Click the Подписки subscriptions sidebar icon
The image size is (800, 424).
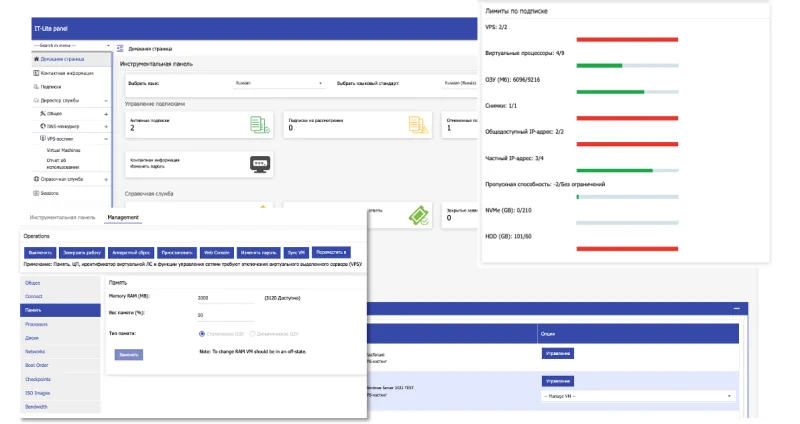point(36,87)
